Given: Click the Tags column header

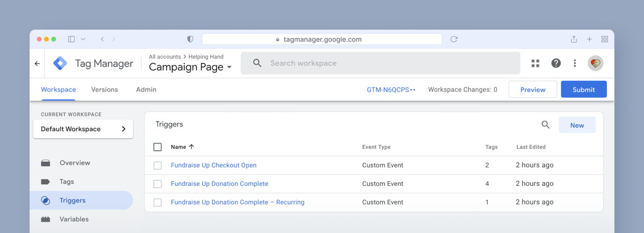Looking at the screenshot, I should click(x=491, y=147).
